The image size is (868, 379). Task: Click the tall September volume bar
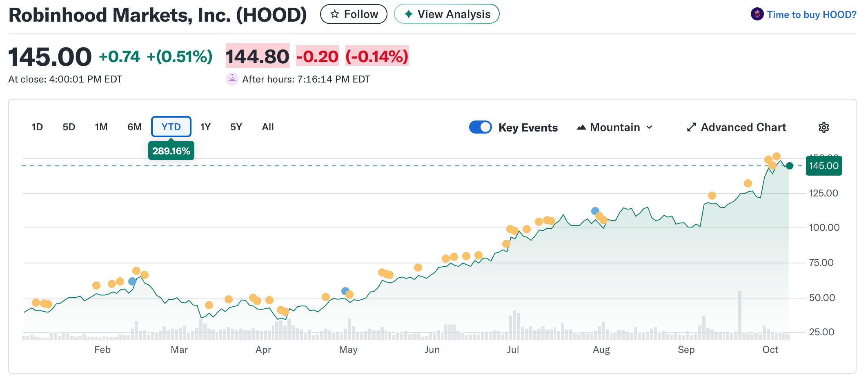coord(739,314)
